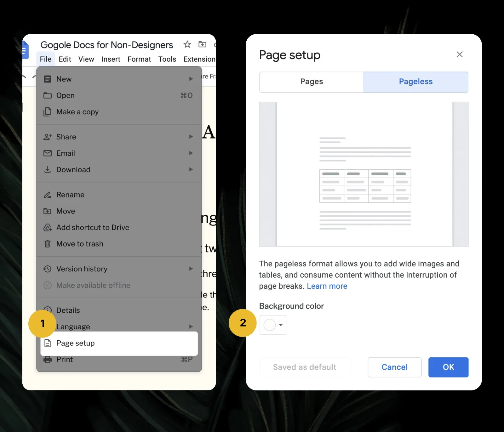Click the white background color swatch
This screenshot has width=504, height=432.
270,325
